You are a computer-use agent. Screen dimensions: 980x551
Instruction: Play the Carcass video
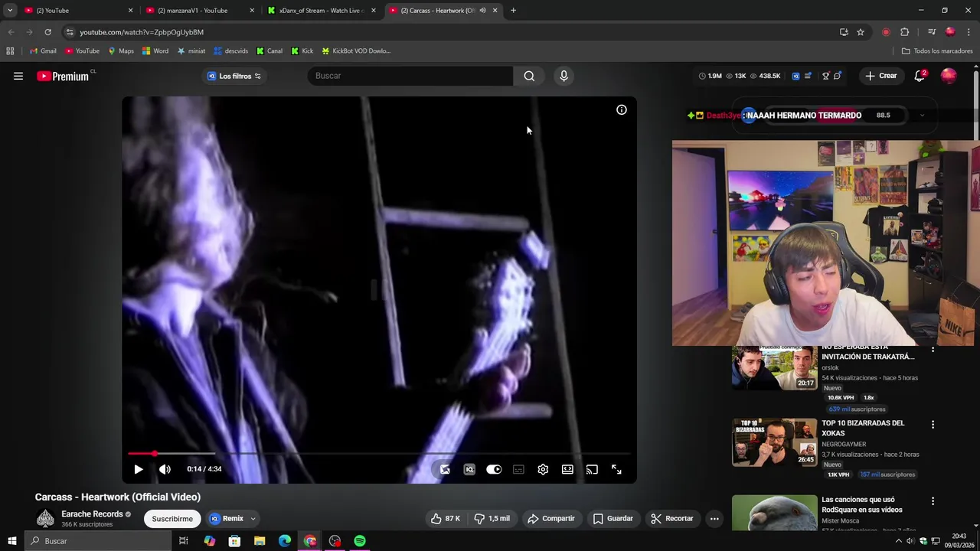coord(139,469)
